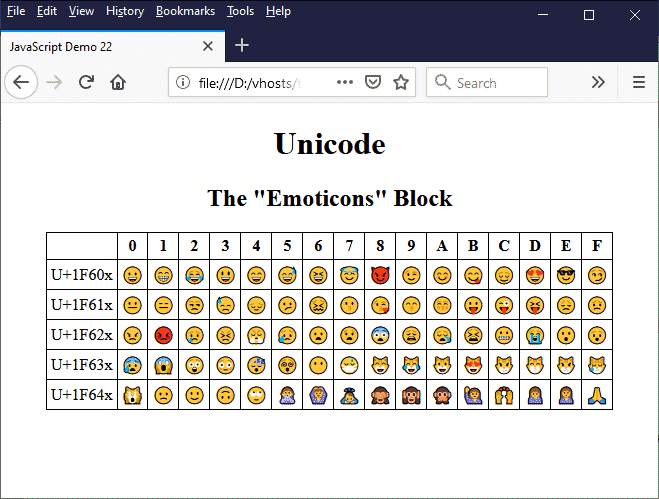Show site information icon in address bar
The image size is (659, 499).
(x=183, y=82)
